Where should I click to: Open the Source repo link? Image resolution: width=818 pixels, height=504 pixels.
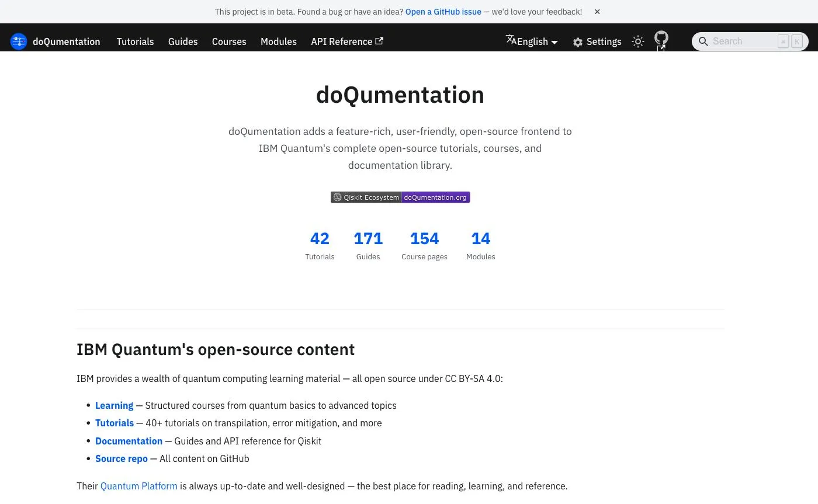(x=122, y=458)
